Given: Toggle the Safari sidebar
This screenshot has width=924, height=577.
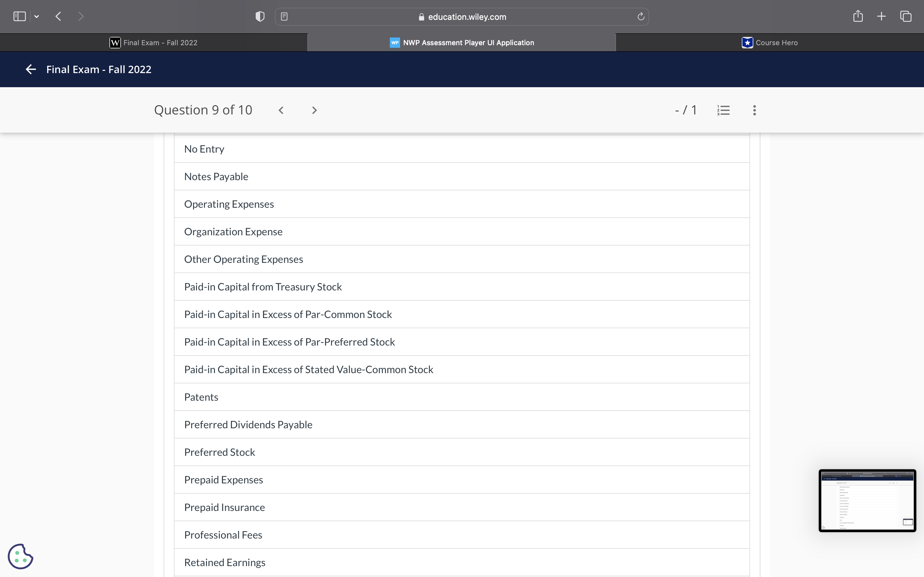Looking at the screenshot, I should click(20, 16).
